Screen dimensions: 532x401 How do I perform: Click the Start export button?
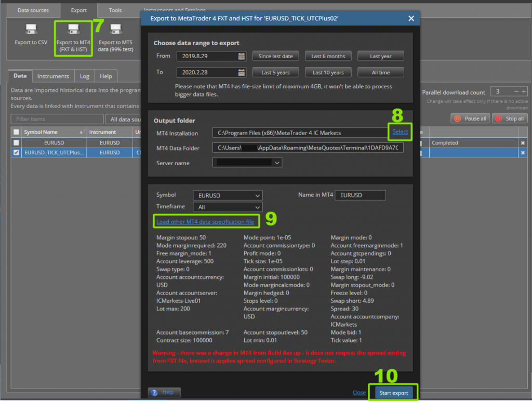point(394,393)
